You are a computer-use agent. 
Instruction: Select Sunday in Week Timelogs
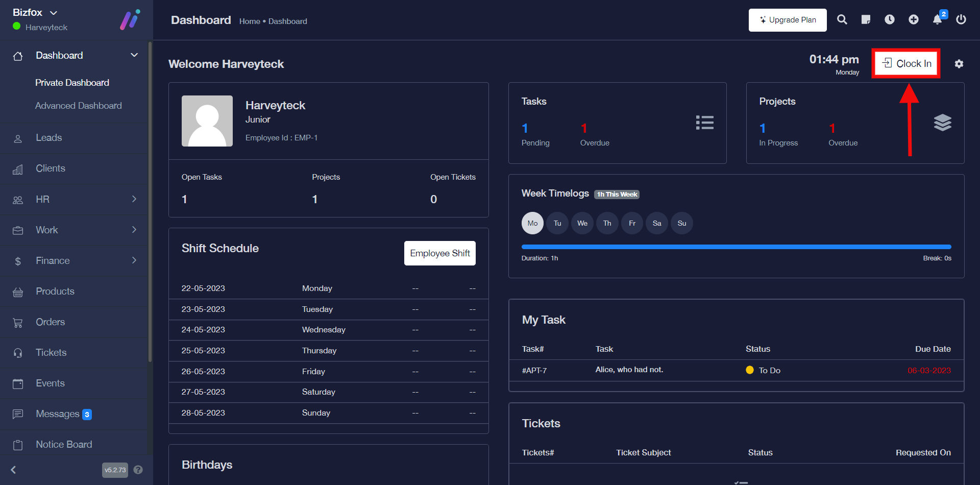(x=681, y=223)
